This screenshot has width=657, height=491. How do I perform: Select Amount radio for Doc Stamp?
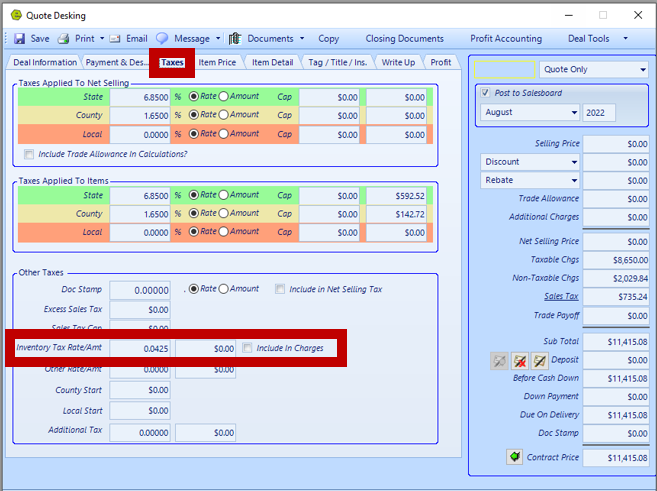click(x=223, y=289)
